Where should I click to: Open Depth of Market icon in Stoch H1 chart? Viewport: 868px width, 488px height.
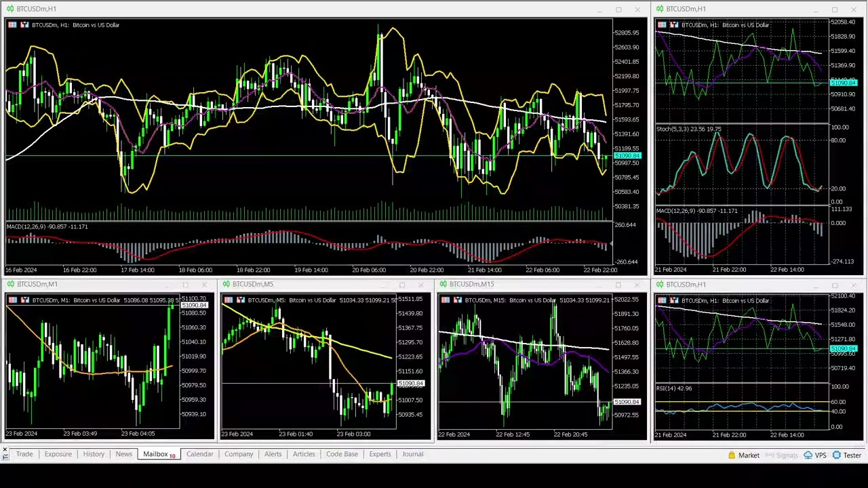pos(662,25)
